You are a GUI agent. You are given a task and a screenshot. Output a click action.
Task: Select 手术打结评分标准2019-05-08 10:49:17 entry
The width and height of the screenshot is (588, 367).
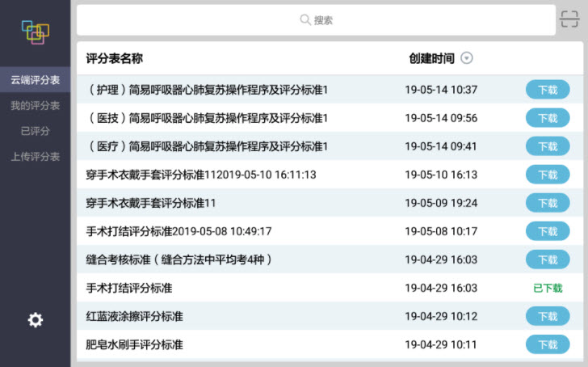330,231
